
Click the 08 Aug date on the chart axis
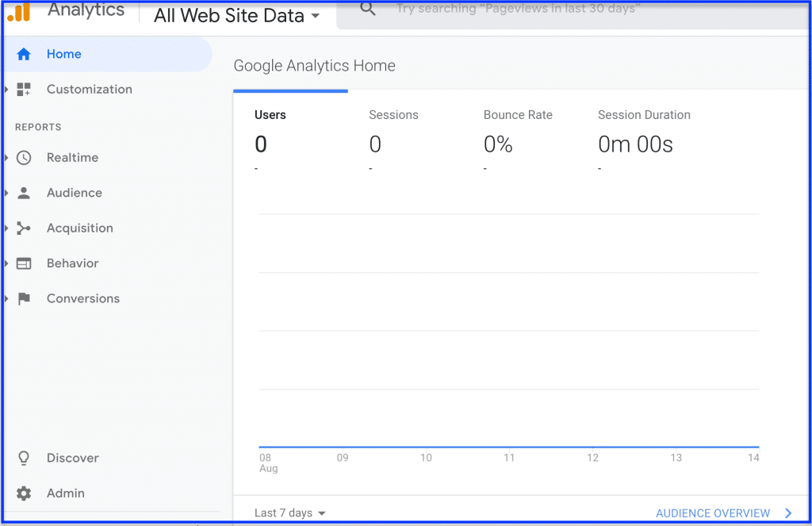coord(268,463)
